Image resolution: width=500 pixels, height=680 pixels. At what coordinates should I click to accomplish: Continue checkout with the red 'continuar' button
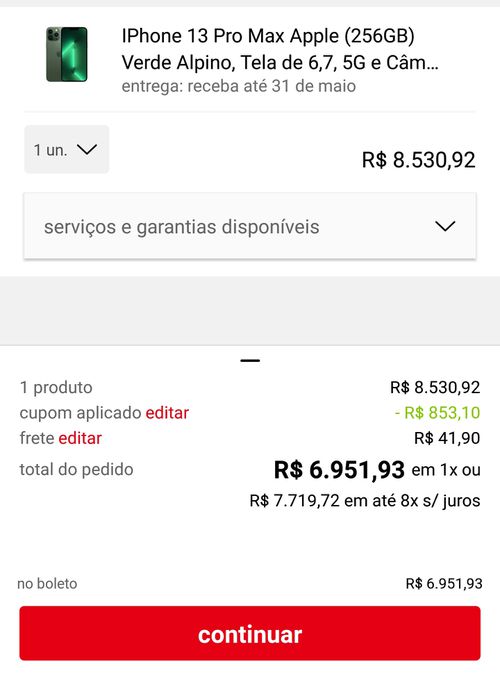250,634
